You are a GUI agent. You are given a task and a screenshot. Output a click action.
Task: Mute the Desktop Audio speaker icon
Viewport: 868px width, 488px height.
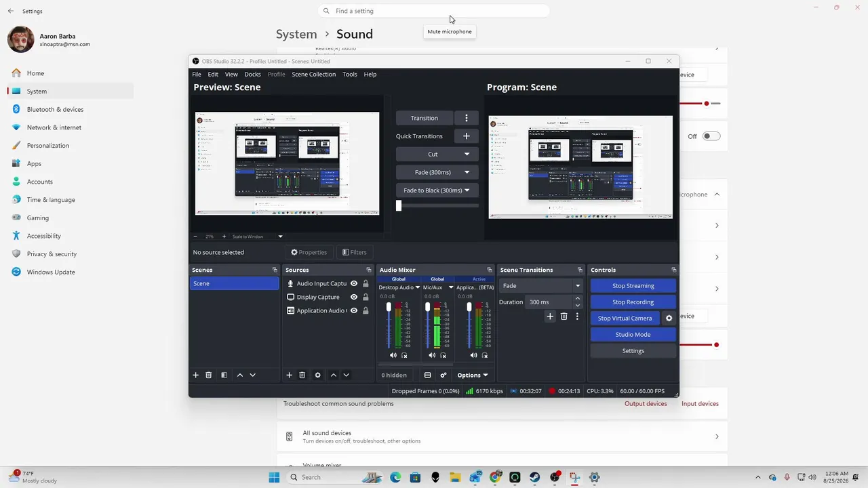pyautogui.click(x=393, y=355)
